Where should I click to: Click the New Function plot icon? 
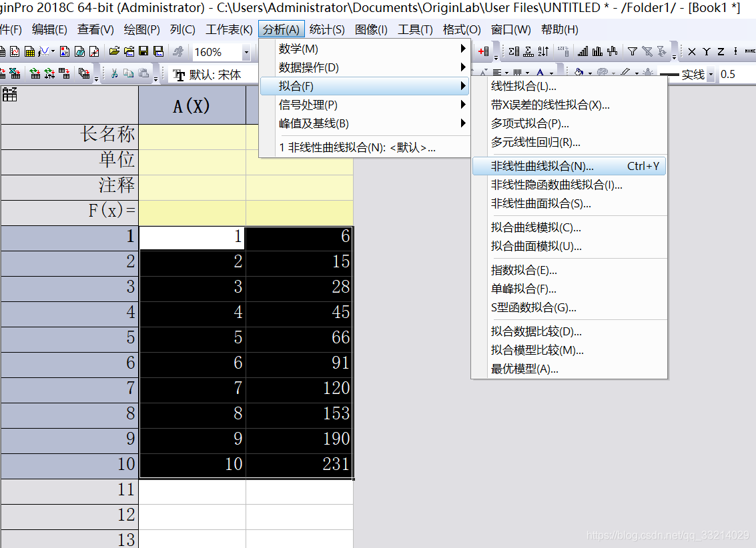43,51
